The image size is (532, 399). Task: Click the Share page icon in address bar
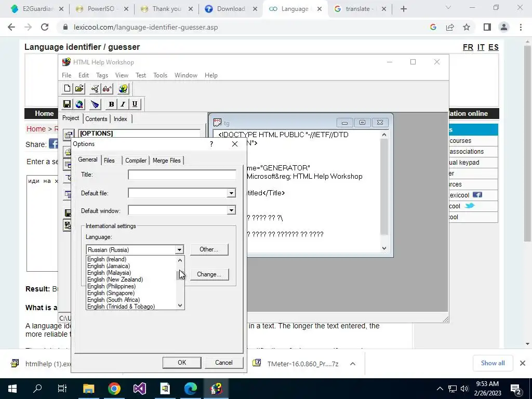[x=450, y=27]
